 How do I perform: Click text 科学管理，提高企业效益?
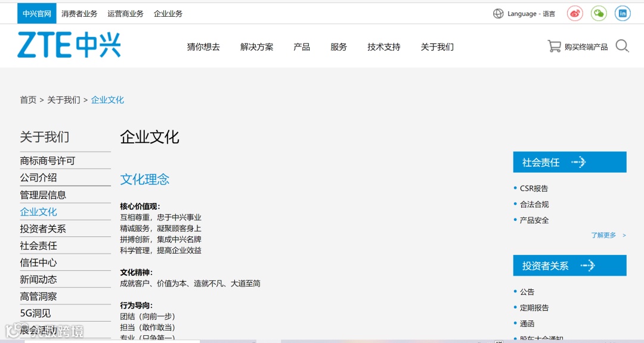coord(160,250)
